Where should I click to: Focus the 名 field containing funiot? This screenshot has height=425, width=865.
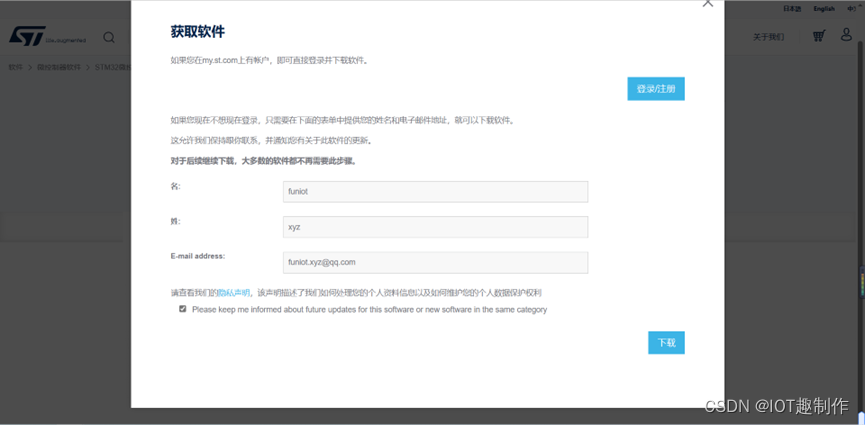tap(435, 192)
